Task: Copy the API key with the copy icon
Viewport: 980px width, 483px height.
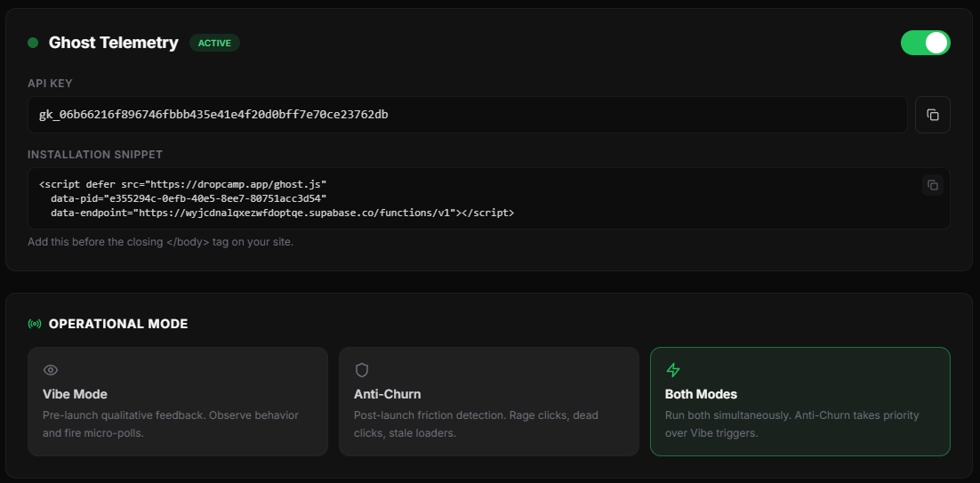Action: (933, 115)
